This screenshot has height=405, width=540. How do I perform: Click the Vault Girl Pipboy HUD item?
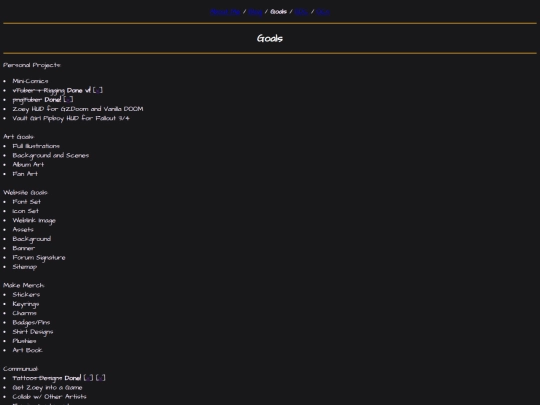(71, 118)
